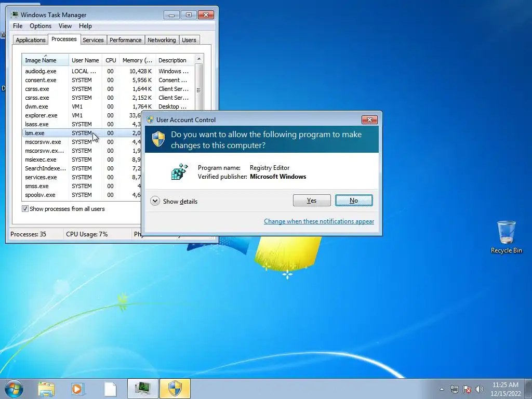Click the blank document taskbar icon
The width and height of the screenshot is (532, 399).
point(110,389)
